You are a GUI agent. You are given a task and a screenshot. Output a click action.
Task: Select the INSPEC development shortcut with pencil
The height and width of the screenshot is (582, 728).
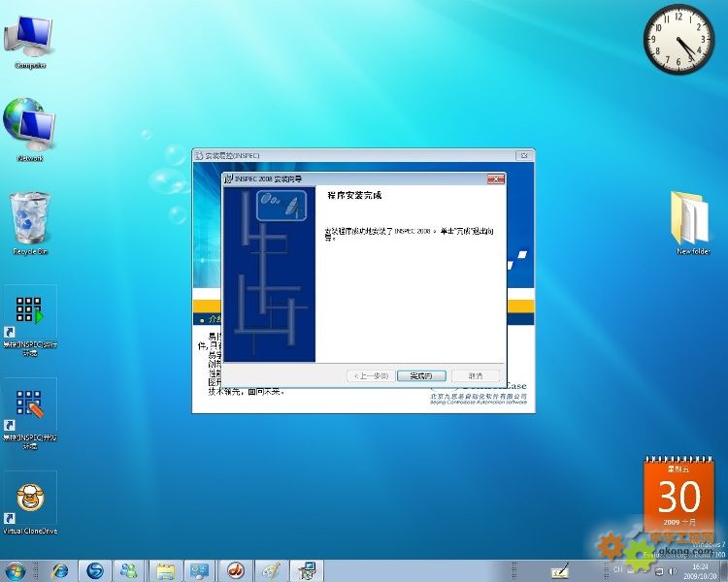pos(30,414)
